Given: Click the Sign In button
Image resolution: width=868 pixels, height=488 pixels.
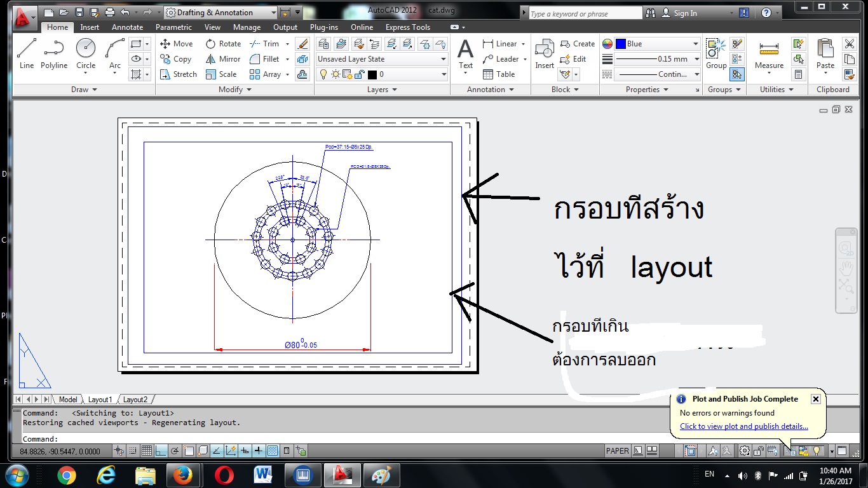Looking at the screenshot, I should click(x=679, y=13).
